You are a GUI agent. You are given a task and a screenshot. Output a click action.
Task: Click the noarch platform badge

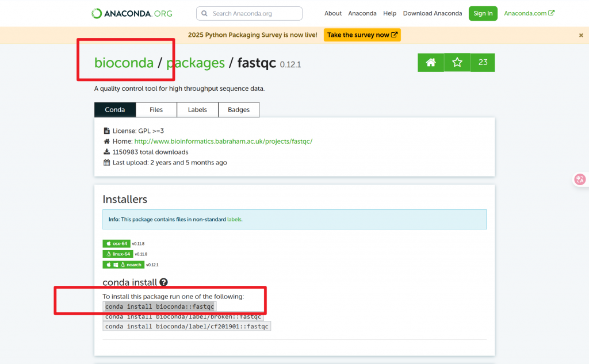click(124, 265)
